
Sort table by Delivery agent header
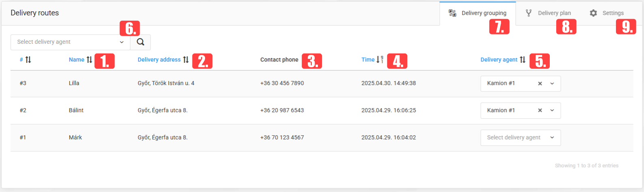[499, 60]
